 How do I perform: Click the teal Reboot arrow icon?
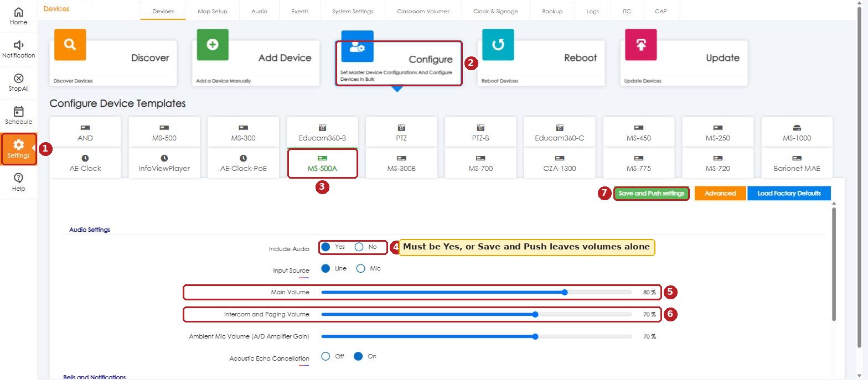click(498, 45)
